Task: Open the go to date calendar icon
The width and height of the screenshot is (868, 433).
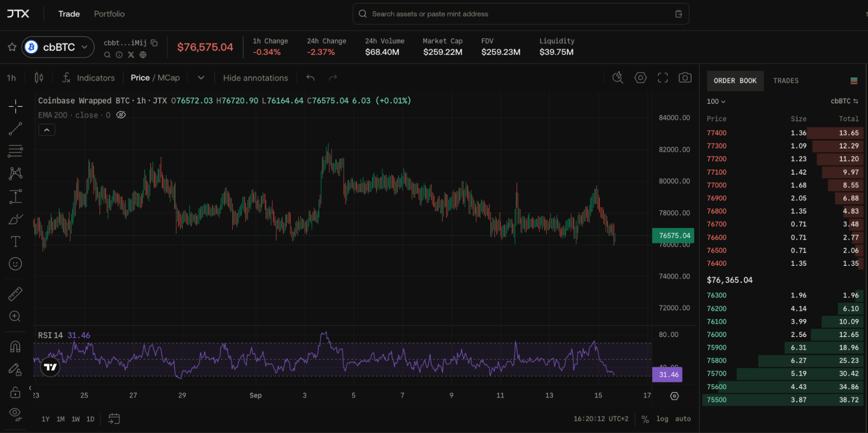Action: [114, 419]
